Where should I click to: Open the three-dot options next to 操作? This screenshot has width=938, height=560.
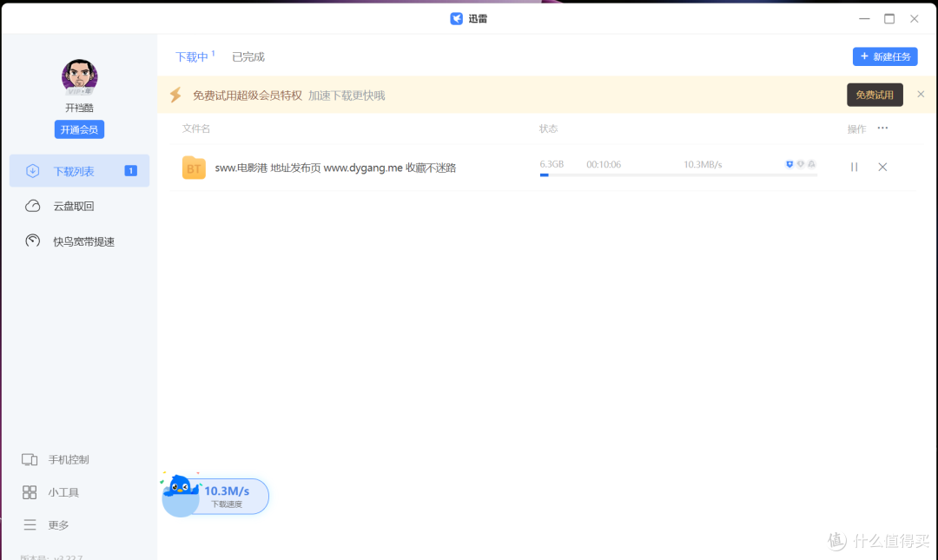click(882, 128)
